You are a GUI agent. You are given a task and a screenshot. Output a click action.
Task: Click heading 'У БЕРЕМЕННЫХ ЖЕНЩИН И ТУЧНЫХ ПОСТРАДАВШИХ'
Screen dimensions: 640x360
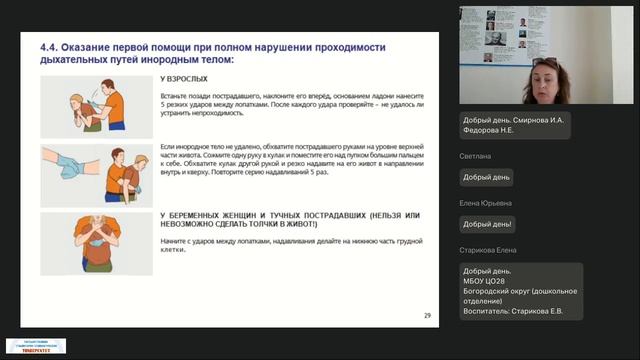click(x=290, y=220)
